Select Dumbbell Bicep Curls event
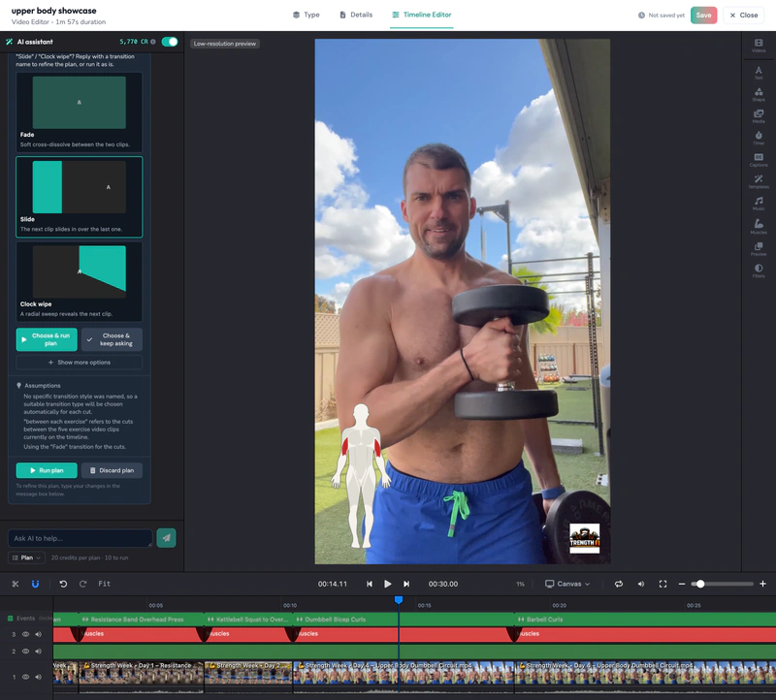This screenshot has width=776, height=700. coord(404,620)
